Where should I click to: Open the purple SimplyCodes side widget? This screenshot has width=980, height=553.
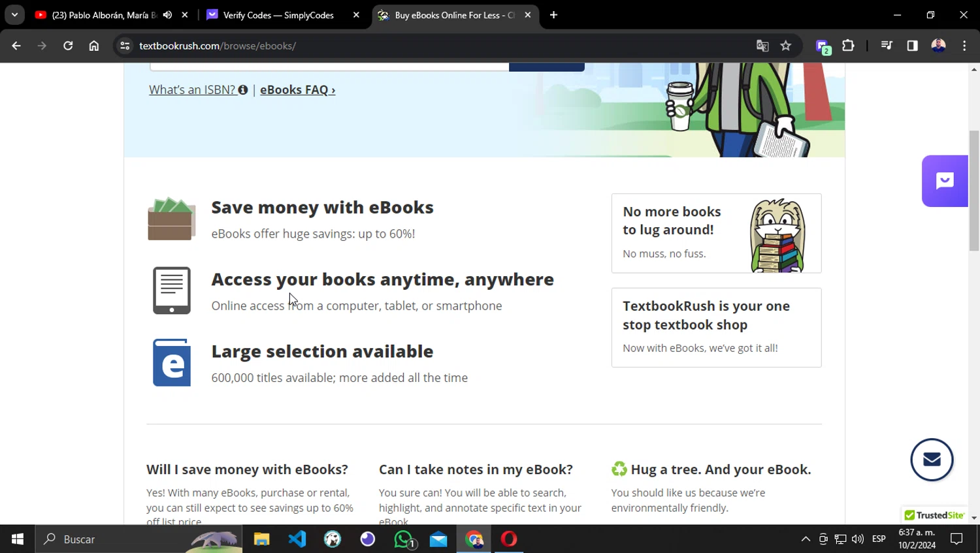pos(945,181)
